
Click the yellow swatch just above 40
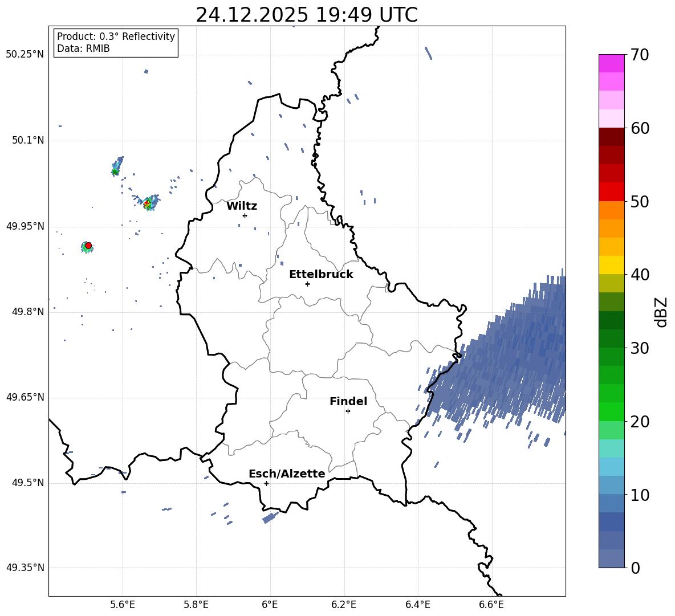pos(611,265)
